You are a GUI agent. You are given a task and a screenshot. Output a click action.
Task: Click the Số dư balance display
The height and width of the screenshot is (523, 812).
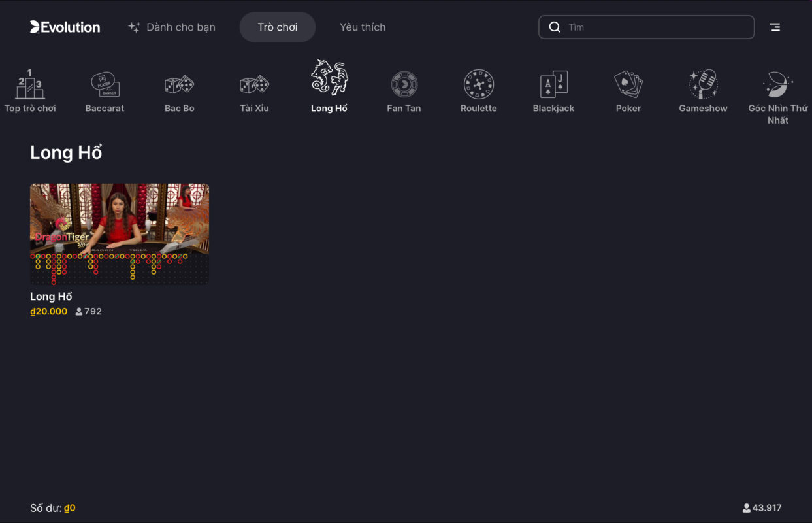53,508
